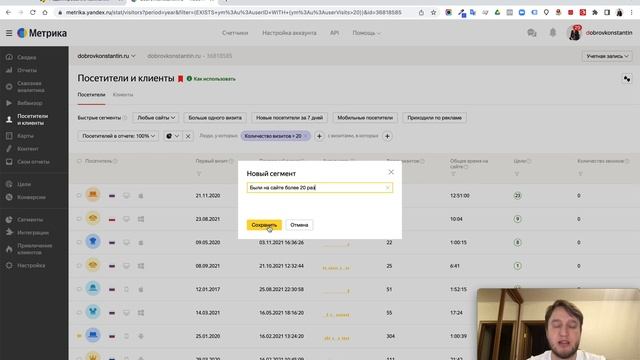Open API link in the top navigation

pos(334,33)
